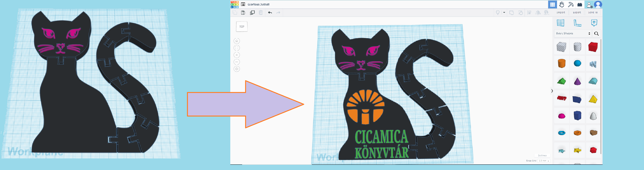Select the orange Cylinder shape

[561, 63]
